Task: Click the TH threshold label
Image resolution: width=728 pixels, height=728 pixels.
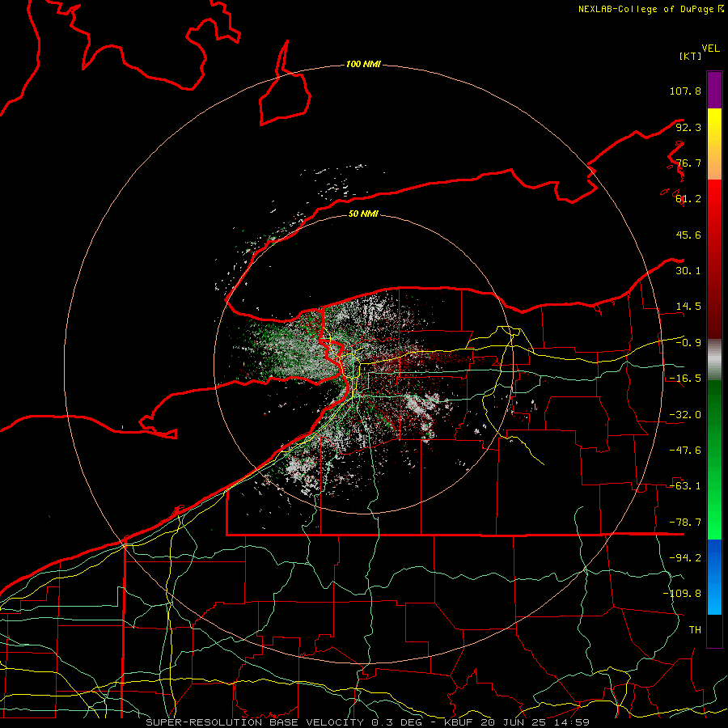Action: (x=695, y=630)
